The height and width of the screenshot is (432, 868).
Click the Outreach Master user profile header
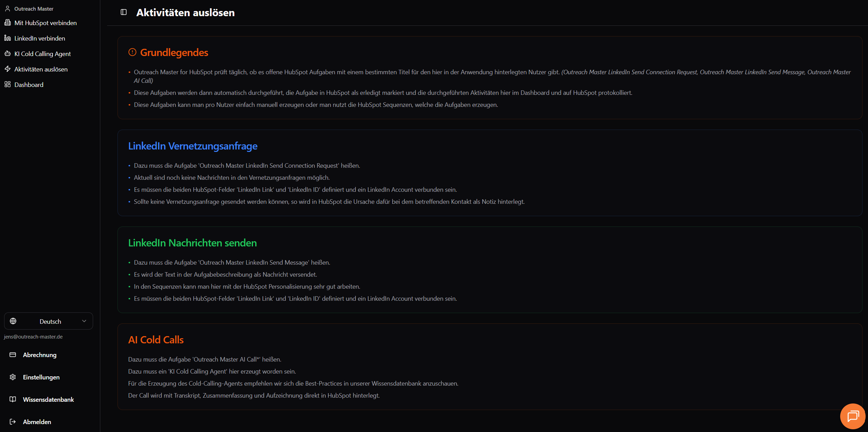coord(34,9)
